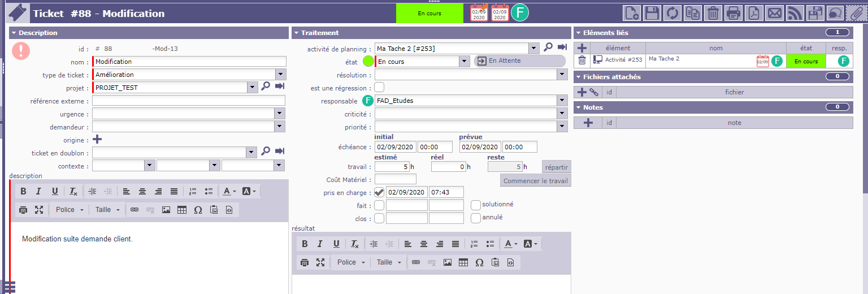Screen dimensions: 868x294
Task: Delete the ticket using the toolbar trash icon
Action: point(713,12)
